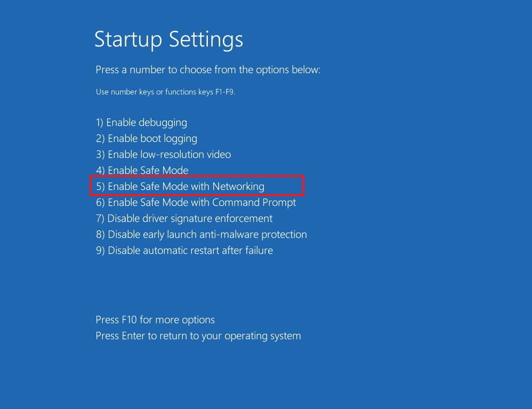Click the number '5)' inside the red box
This screenshot has height=409, width=532.
coord(100,187)
